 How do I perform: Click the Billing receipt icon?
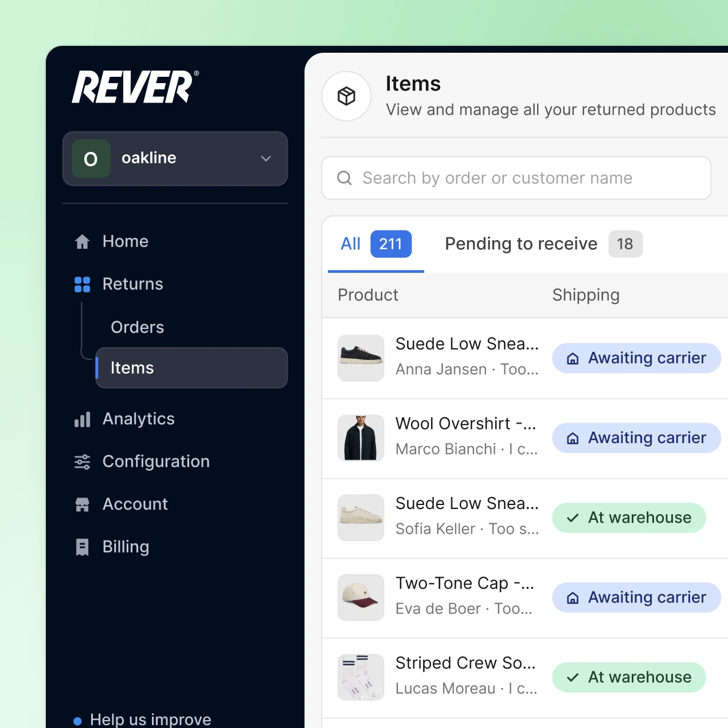click(83, 547)
